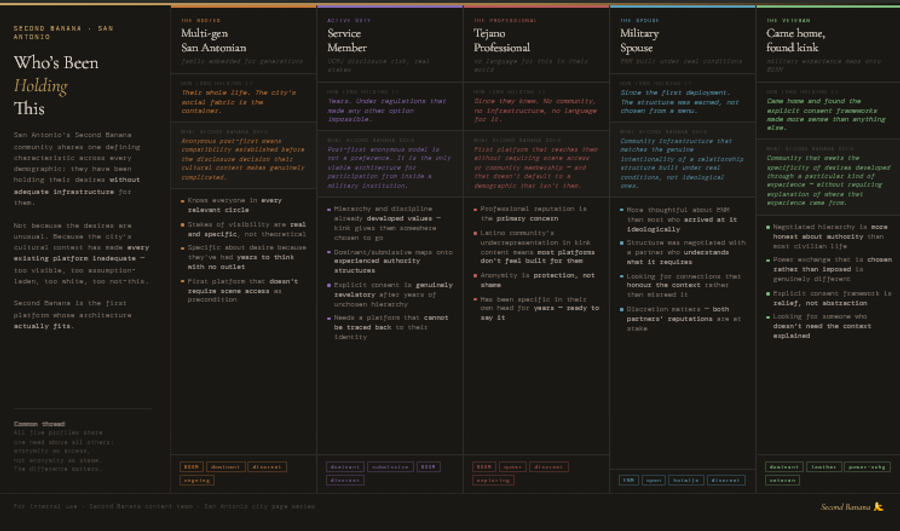Click 'More thoughtful about ENM' bullet
The height and width of the screenshot is (531, 900).
point(678,219)
